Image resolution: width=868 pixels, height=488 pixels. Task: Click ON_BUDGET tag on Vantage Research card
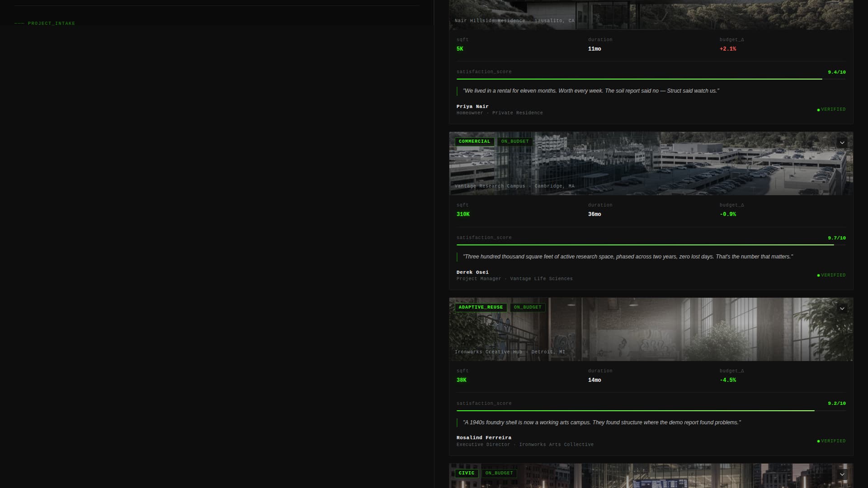click(515, 141)
